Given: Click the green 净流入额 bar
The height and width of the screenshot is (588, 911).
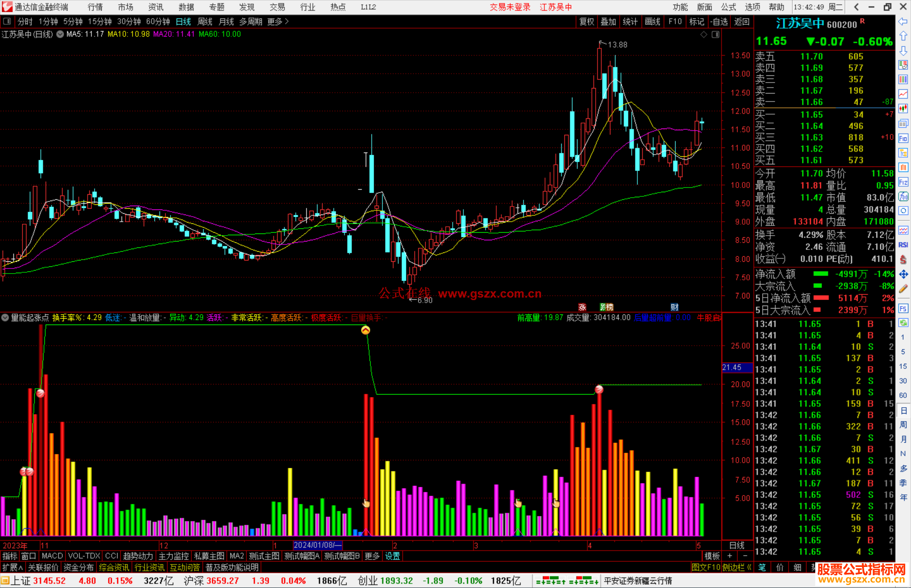Looking at the screenshot, I should [820, 274].
